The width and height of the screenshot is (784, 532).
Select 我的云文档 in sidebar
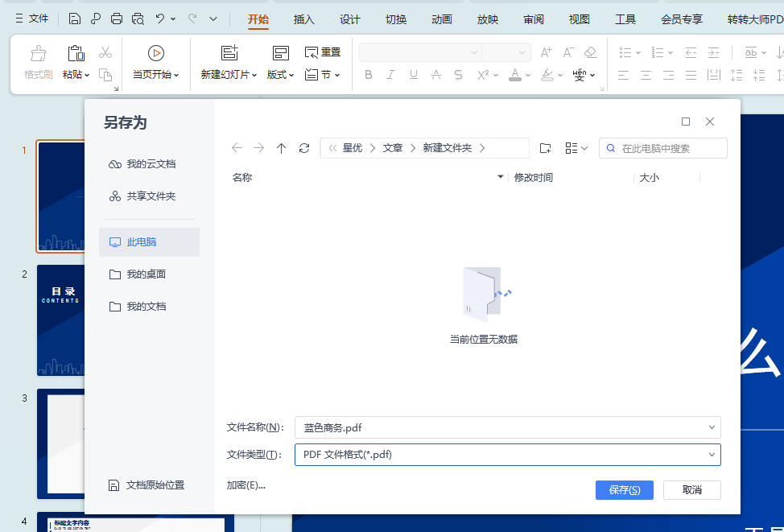click(x=149, y=164)
